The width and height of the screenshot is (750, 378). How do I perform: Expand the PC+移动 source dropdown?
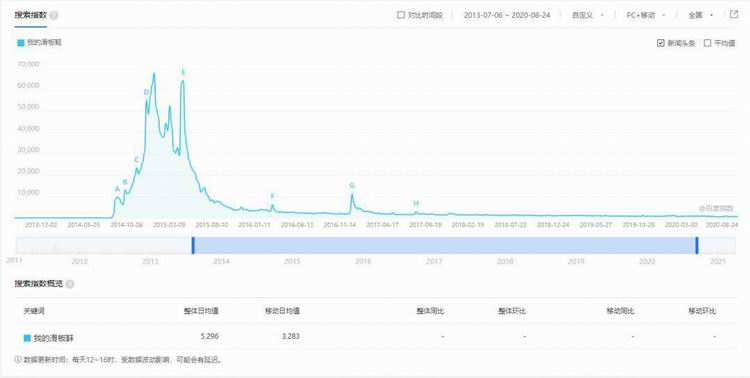click(x=646, y=15)
